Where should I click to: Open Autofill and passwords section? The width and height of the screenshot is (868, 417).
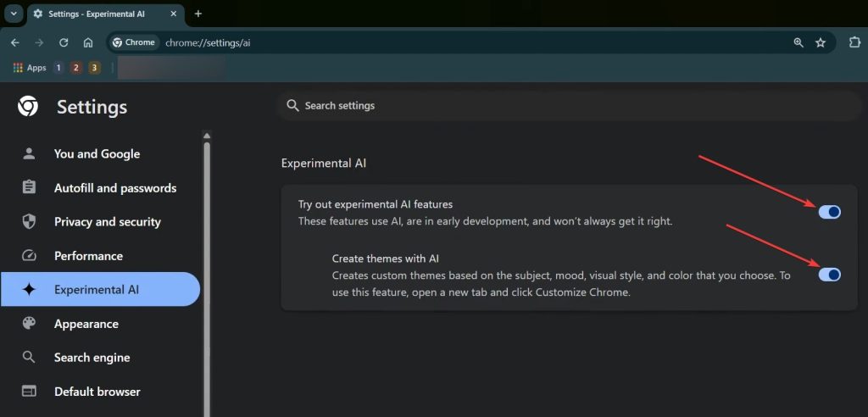[100, 187]
